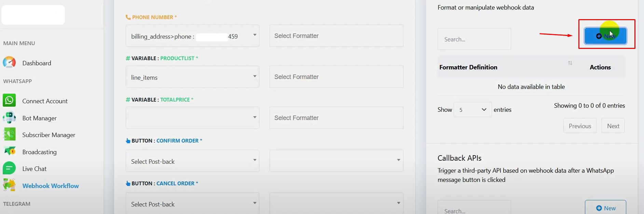Click the WhatsApp Connect Account icon
Screen dimensions: 644x214
tap(9, 101)
